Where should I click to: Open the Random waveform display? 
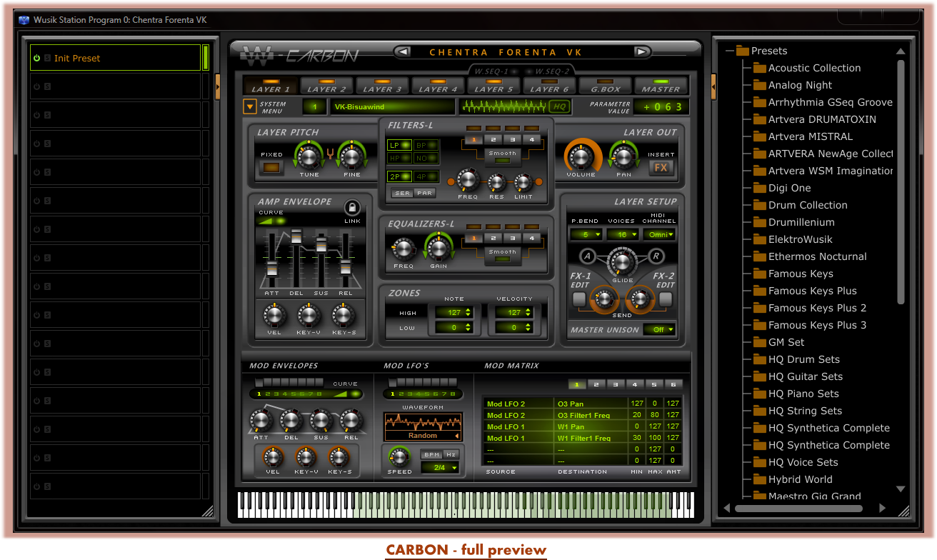click(x=422, y=426)
